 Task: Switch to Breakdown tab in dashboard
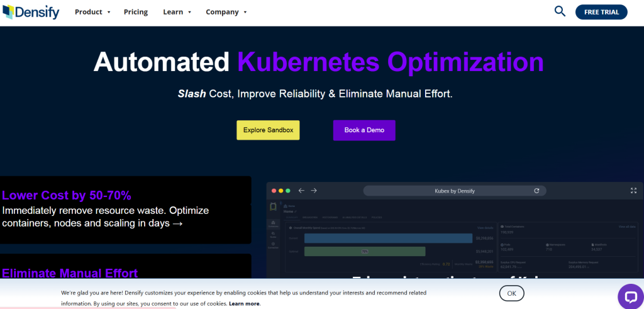pyautogui.click(x=310, y=217)
